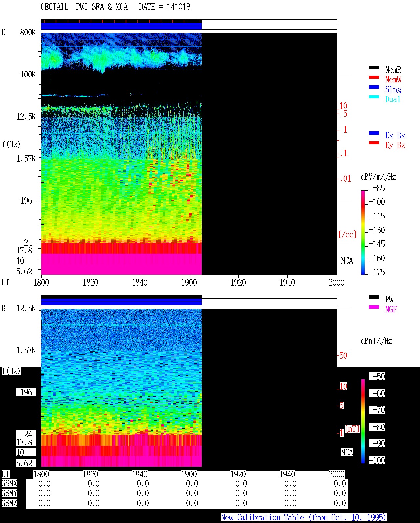Click the B panel 1.57K axis label
420x523 pixels.
coord(26,350)
